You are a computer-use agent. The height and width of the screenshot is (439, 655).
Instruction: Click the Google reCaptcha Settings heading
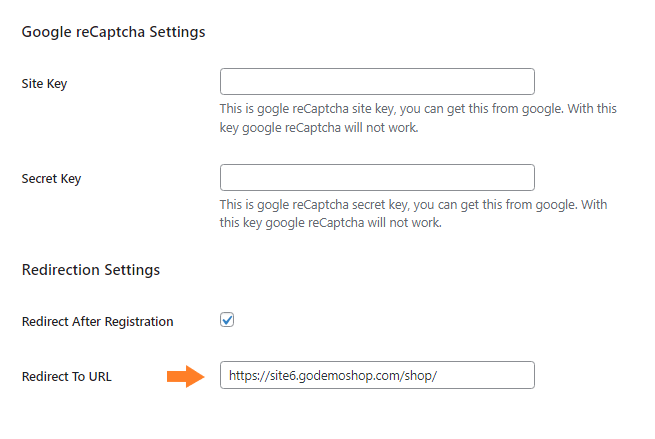tap(113, 32)
